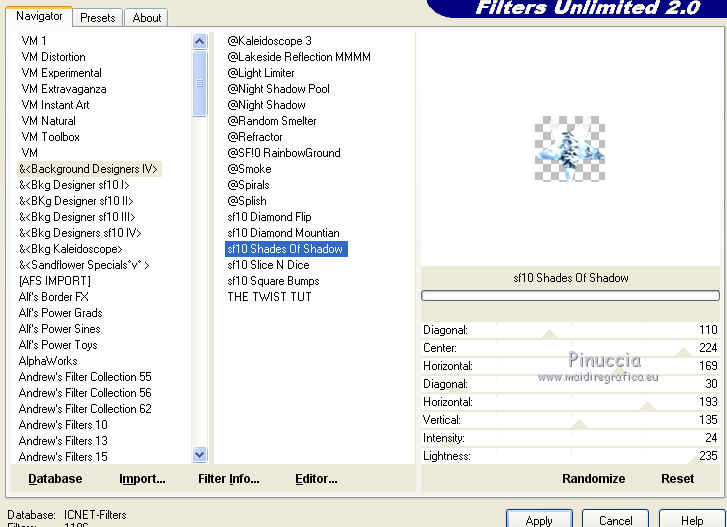Select the Navigator tab
Image resolution: width=727 pixels, height=527 pixels.
(39, 16)
